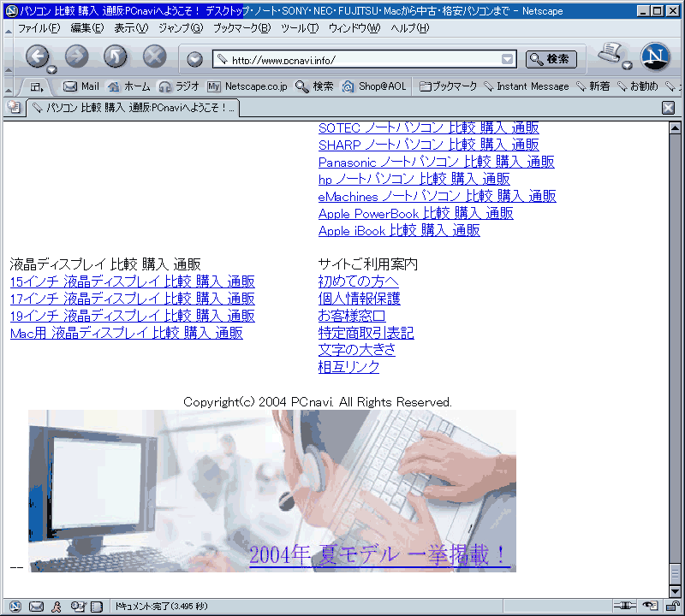This screenshot has width=685, height=616.
Task: Open the ジャンプ(G) menu
Action: pyautogui.click(x=181, y=28)
